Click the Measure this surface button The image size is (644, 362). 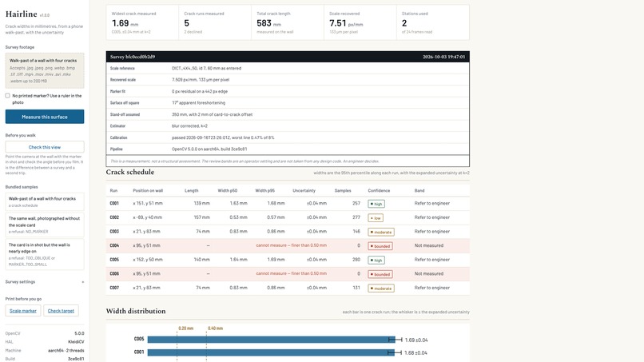tap(45, 117)
